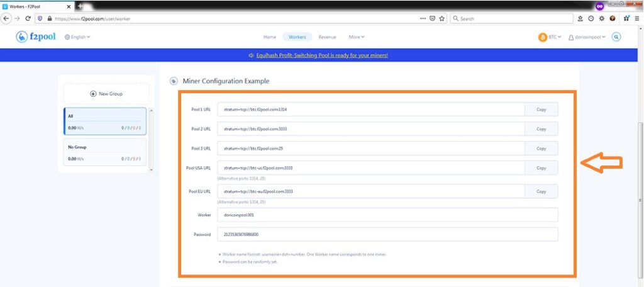The height and width of the screenshot is (287, 644).
Task: Click the gear extension icon in toolbar
Action: click(602, 18)
